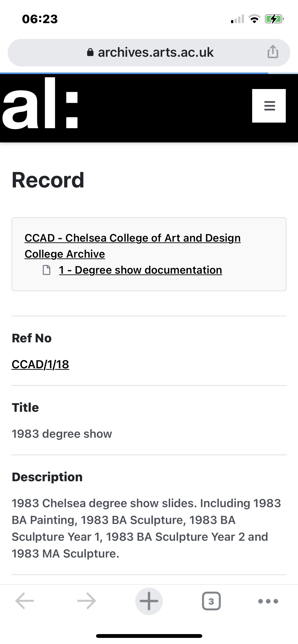Open a new tab with plus button

pos(149,601)
